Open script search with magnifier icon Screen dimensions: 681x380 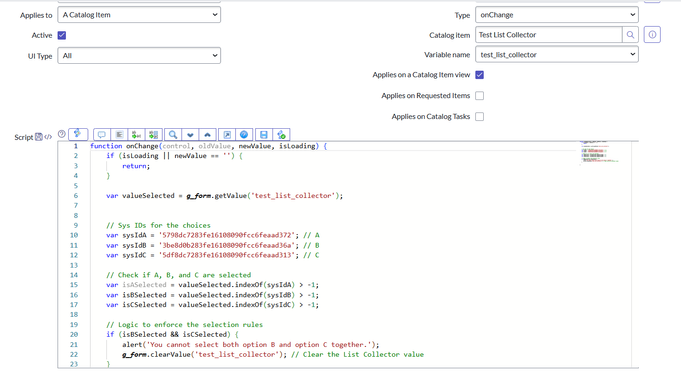(173, 135)
